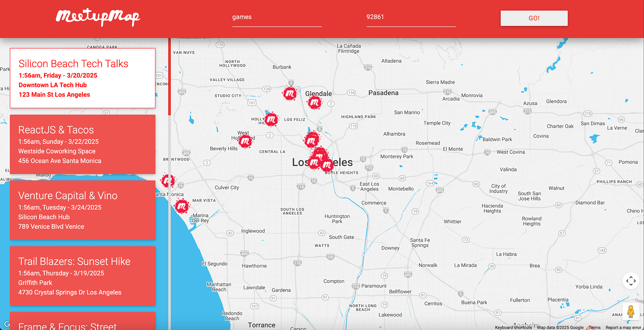The image size is (644, 330).
Task: Open the Venture Capital & Vino card
Action: pyautogui.click(x=83, y=210)
